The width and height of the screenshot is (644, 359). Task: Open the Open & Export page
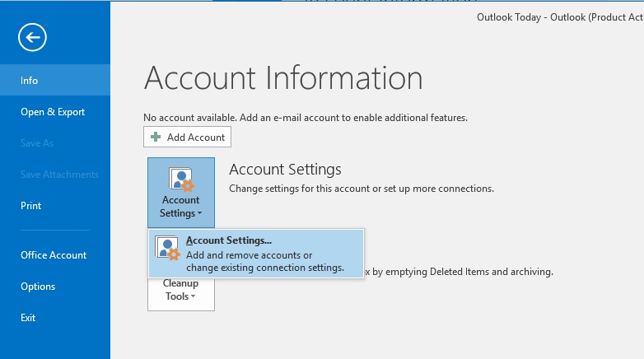tap(55, 112)
